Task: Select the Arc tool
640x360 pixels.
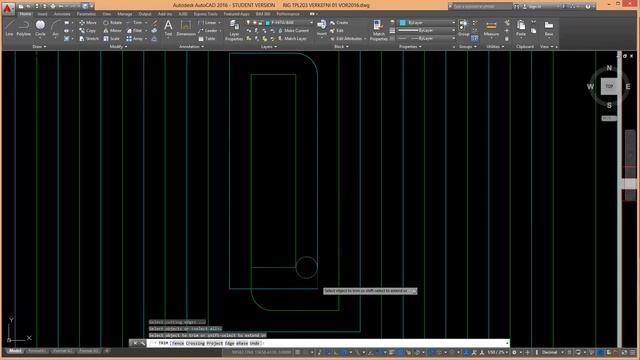Action: (55, 28)
